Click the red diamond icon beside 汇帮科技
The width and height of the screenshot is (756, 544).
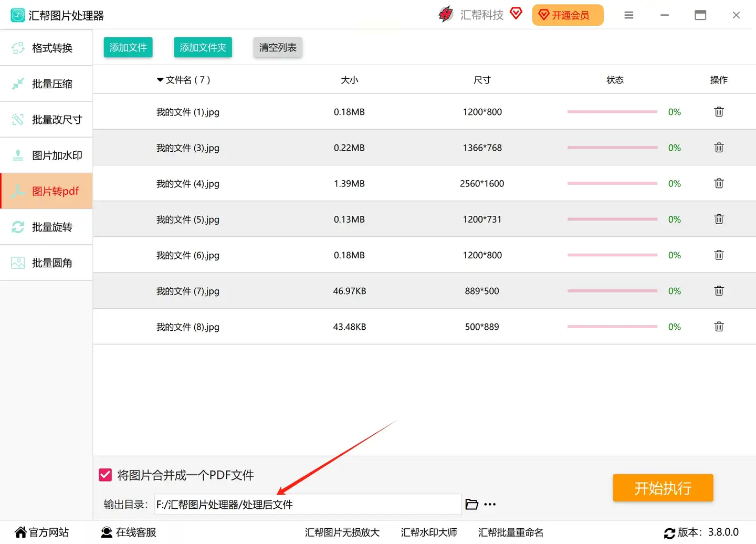[516, 13]
